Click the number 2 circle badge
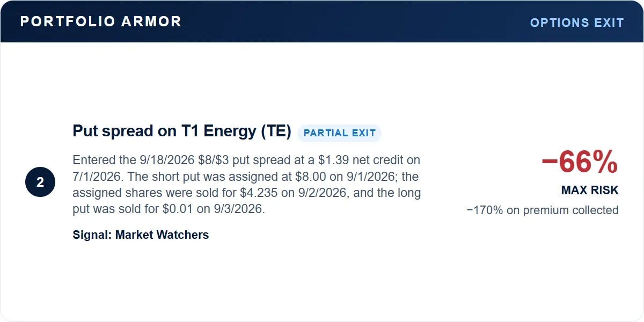This screenshot has height=322, width=644. click(x=40, y=182)
